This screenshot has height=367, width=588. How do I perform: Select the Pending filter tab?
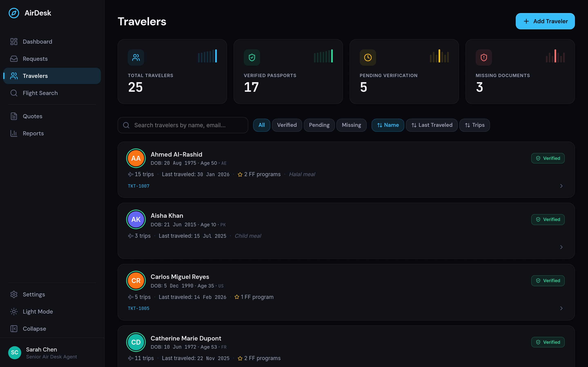(319, 125)
